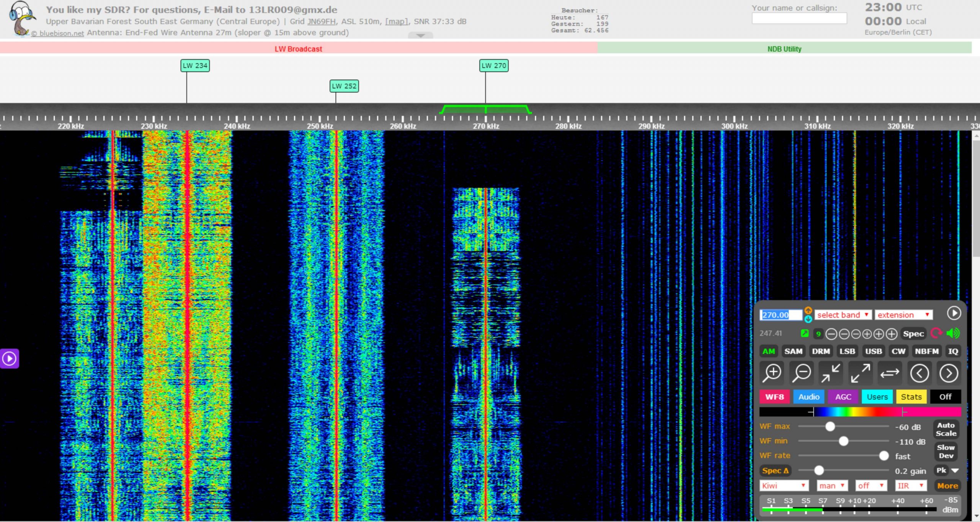Click the page left arrow circle icon
Viewport: 980px width, 522px height.
(x=919, y=373)
